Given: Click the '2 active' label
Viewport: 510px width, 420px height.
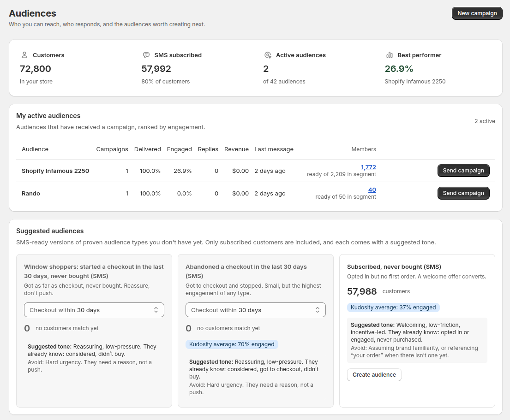Looking at the screenshot, I should click(x=485, y=121).
